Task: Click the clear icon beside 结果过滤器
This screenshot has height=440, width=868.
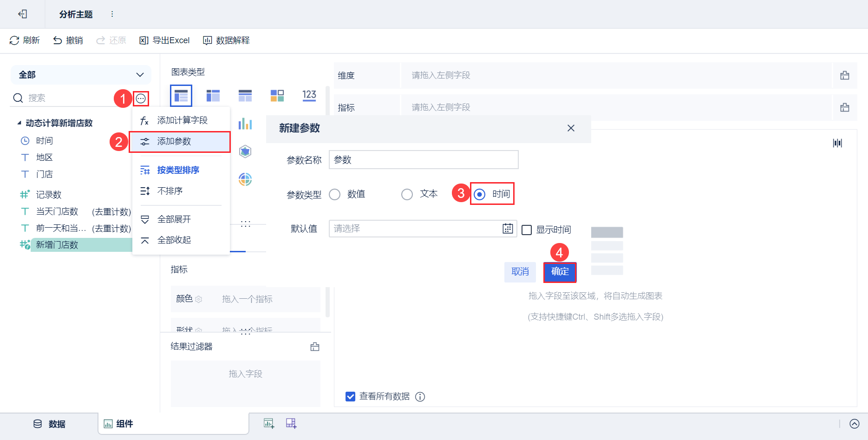Action: click(315, 347)
